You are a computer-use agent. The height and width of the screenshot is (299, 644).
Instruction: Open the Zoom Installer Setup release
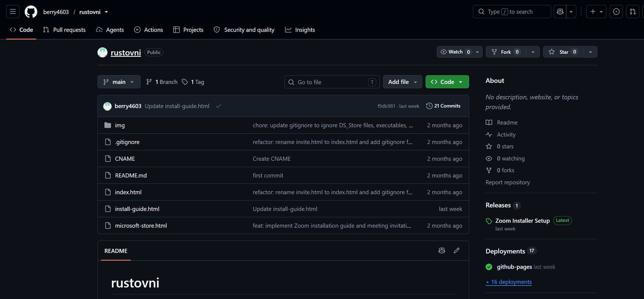[523, 221]
